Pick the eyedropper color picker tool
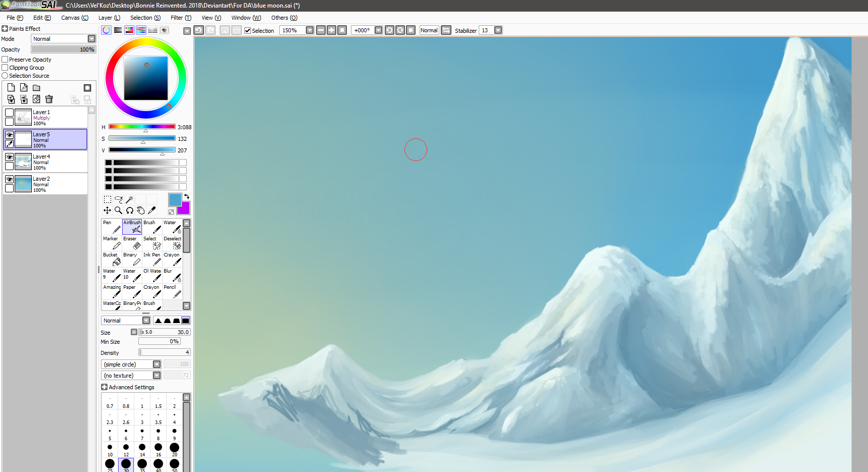This screenshot has height=472, width=868. (x=152, y=211)
